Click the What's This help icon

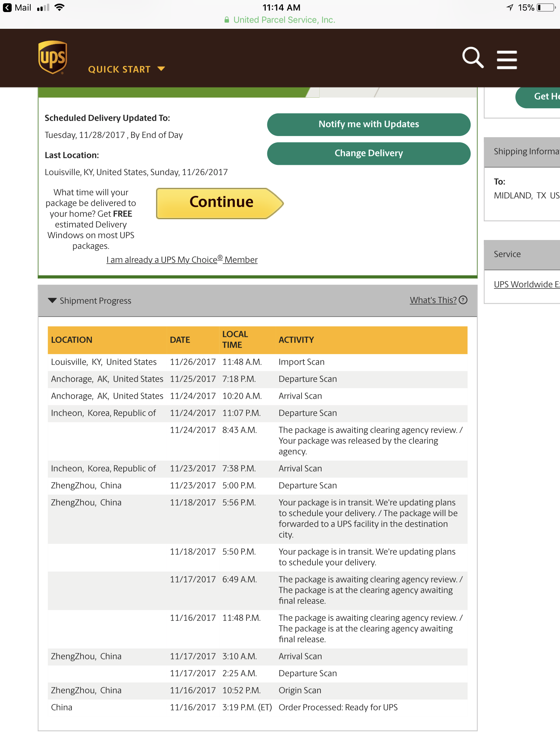click(463, 300)
